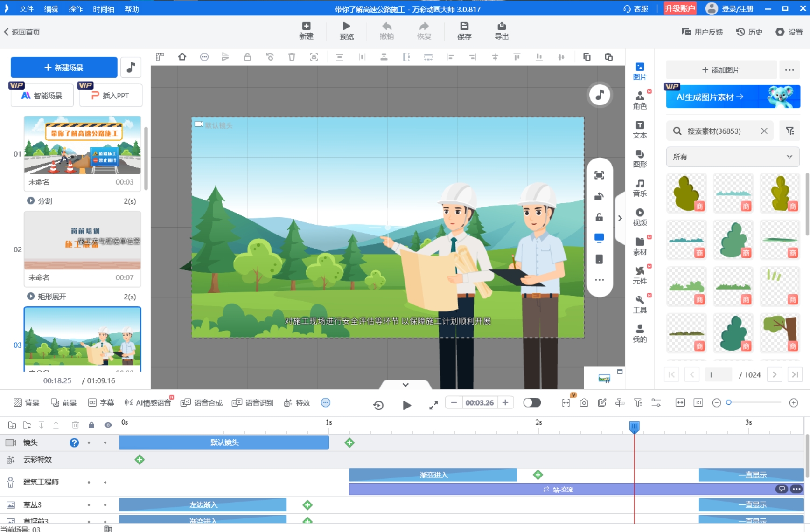The width and height of the screenshot is (810, 532).
Task: Click the timeline zoom out minus icon
Action: [717, 403]
